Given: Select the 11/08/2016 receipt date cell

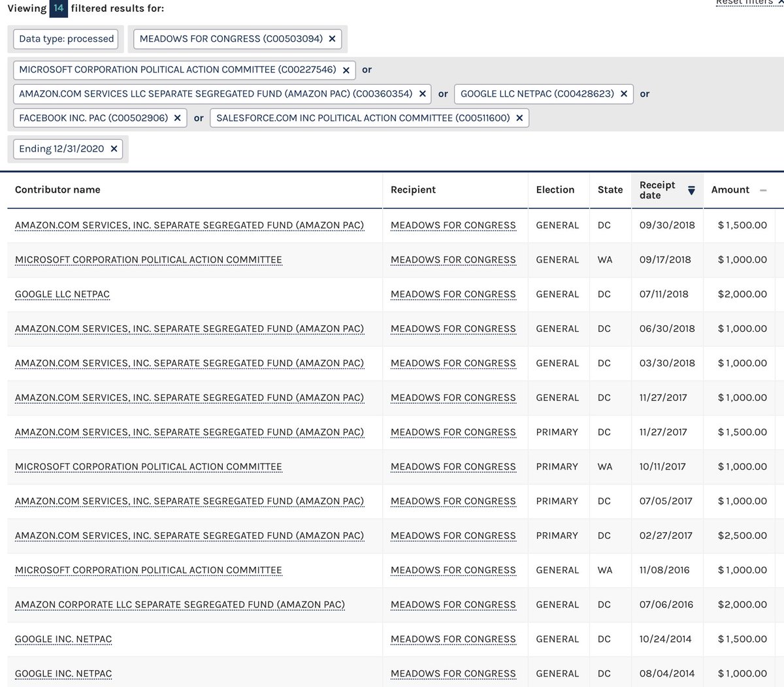Looking at the screenshot, I should (x=664, y=570).
